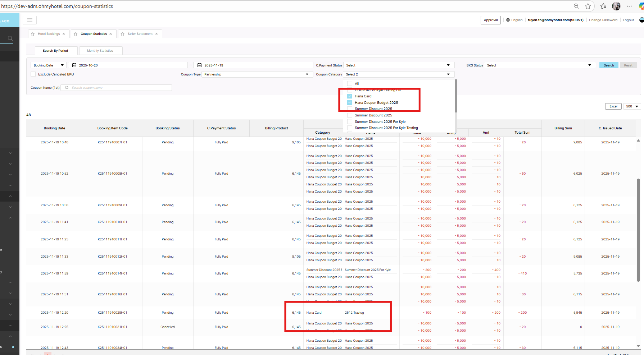Click the Coupon Name search field
This screenshot has width=644, height=355.
119,88
